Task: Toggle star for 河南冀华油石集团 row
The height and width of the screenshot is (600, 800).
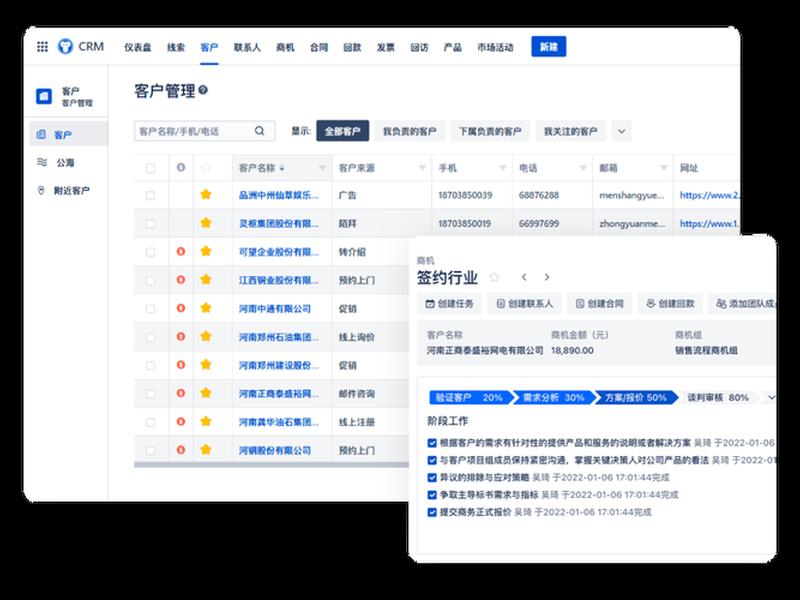Action: point(206,421)
